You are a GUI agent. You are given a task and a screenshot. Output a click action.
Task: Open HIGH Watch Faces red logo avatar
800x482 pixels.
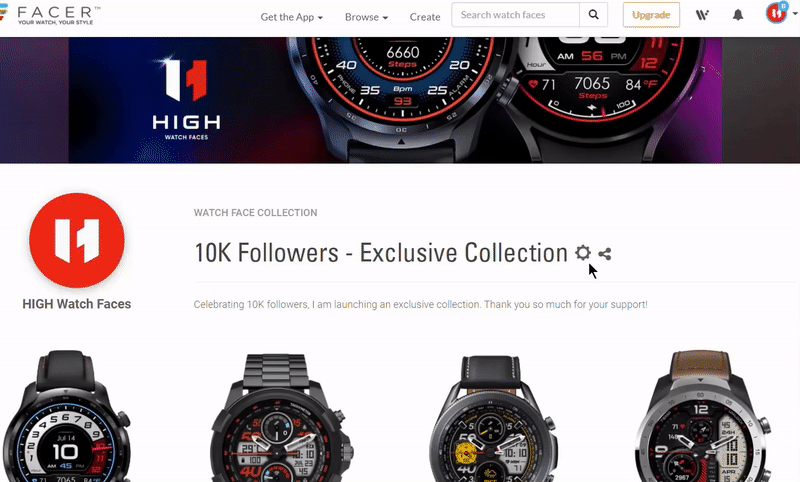click(77, 240)
